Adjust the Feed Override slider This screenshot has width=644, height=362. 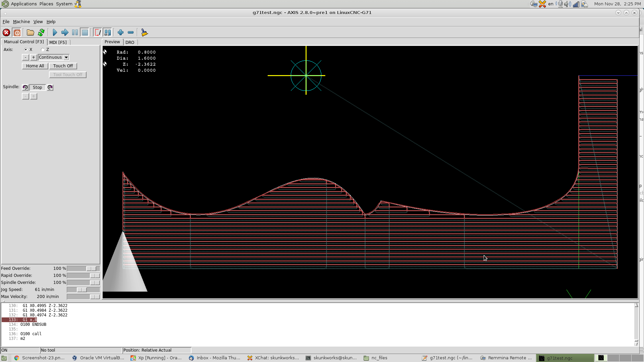[x=83, y=268]
